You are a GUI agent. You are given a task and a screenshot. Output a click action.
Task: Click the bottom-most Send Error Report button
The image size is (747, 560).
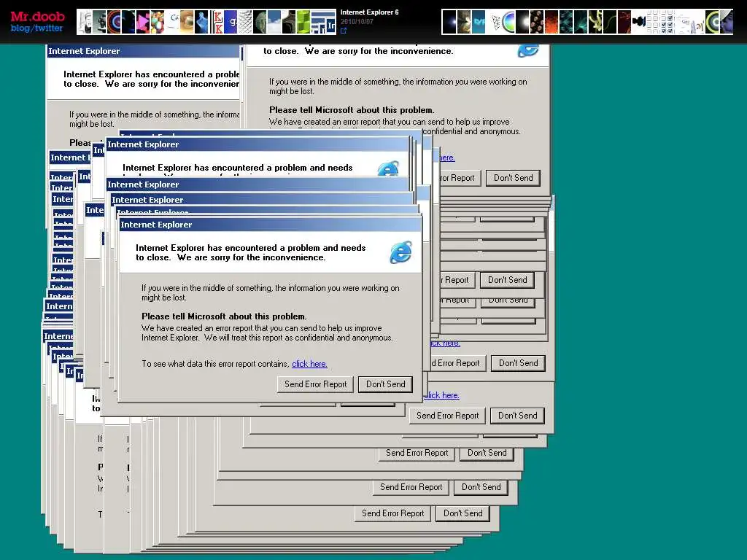[392, 513]
